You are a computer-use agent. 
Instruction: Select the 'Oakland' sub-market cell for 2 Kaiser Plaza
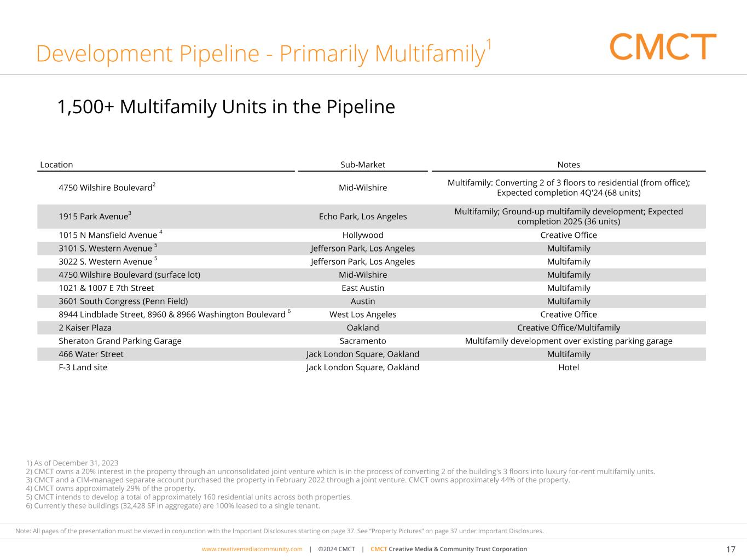tap(363, 328)
